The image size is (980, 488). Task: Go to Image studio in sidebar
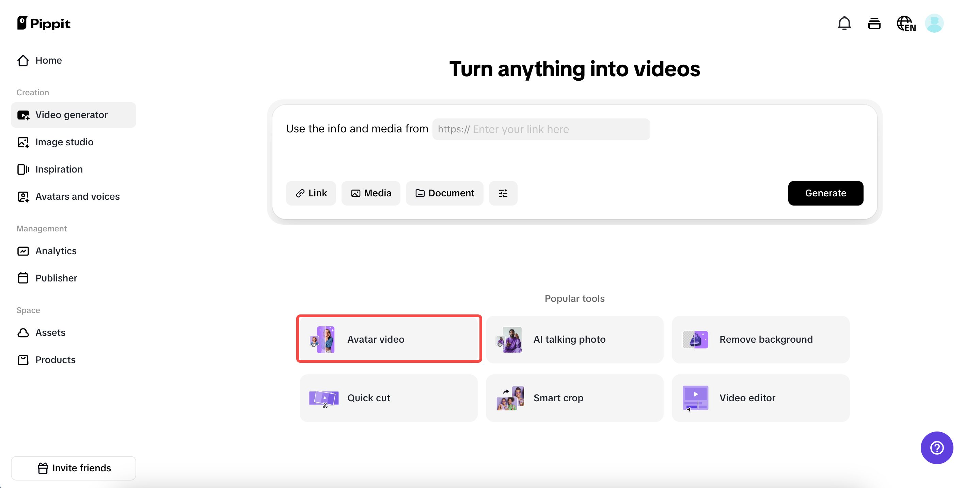tap(64, 142)
